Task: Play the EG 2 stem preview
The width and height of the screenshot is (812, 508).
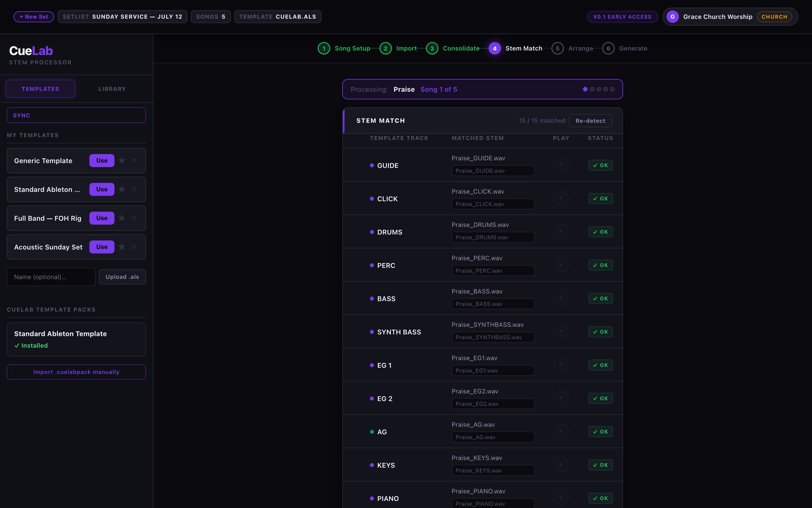Action: pyautogui.click(x=561, y=398)
